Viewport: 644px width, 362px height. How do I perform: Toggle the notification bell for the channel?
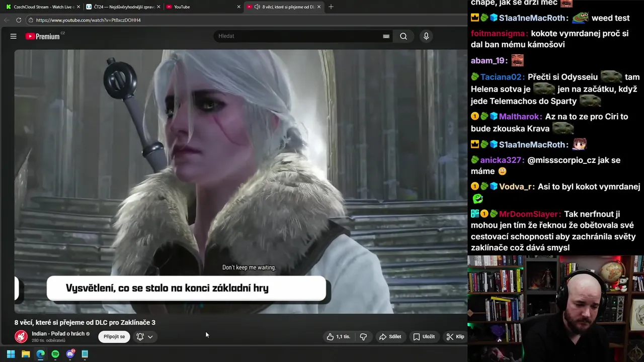(140, 336)
